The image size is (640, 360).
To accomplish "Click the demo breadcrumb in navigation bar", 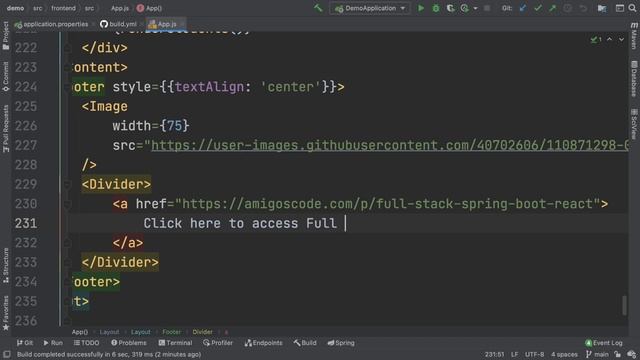I will [16, 8].
